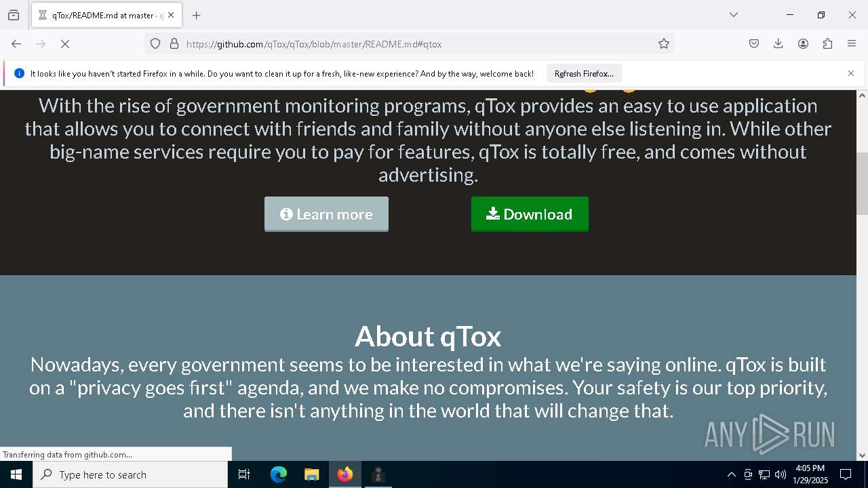868x488 pixels.
Task: Save page to Pocket
Action: click(x=754, y=44)
